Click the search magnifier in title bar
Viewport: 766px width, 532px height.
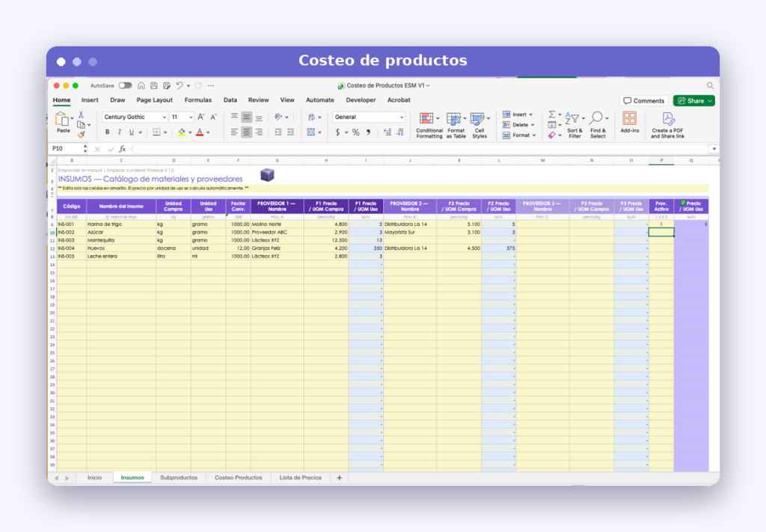pos(710,85)
